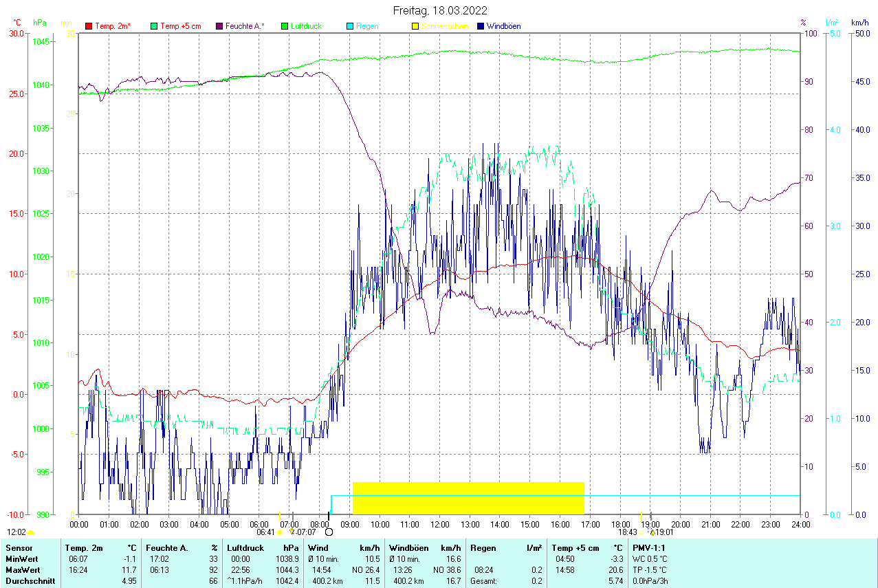This screenshot has height=588, width=878.
Task: Click the cyan Regen legend swatch
Action: point(350,26)
